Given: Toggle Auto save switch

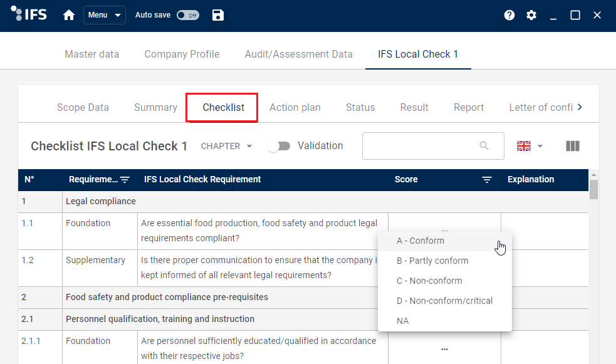Looking at the screenshot, I should tap(187, 15).
